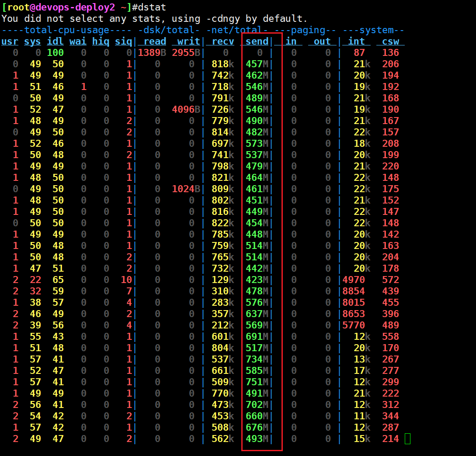
Task: Click the 'dsk/total' group header
Action: [169, 30]
